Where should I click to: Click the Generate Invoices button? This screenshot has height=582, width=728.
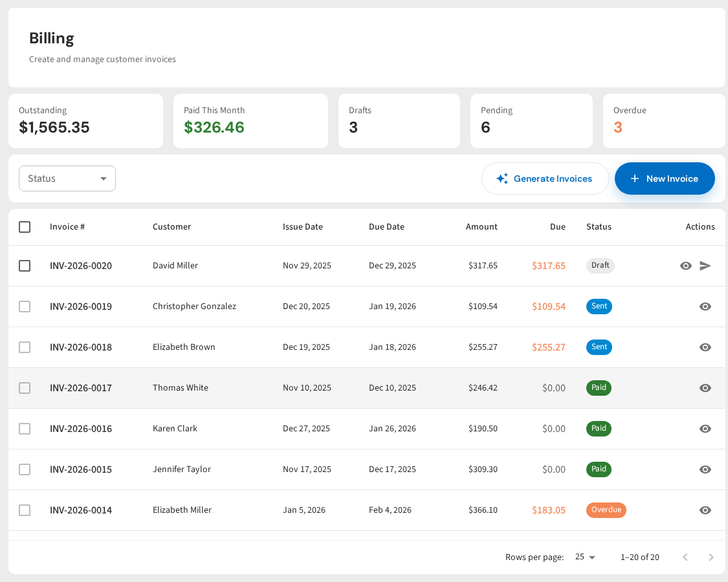546,178
